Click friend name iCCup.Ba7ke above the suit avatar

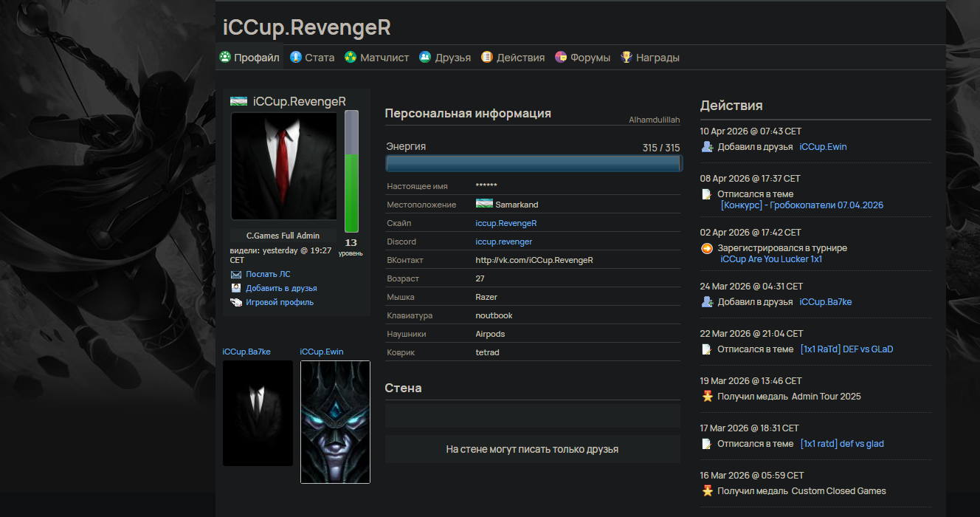pos(246,352)
